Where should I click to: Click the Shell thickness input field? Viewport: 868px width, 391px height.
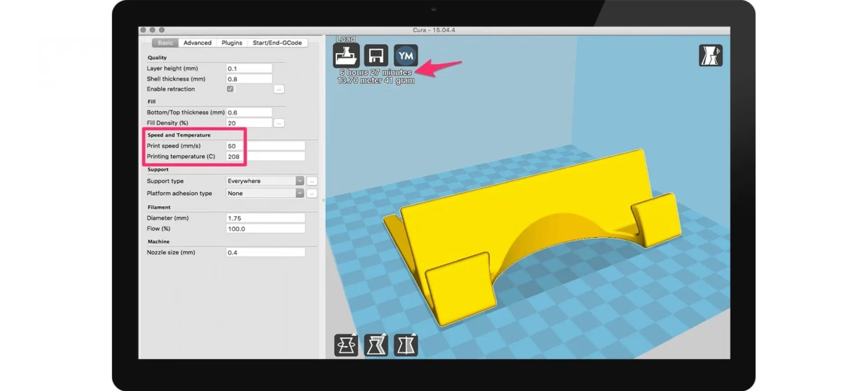249,79
